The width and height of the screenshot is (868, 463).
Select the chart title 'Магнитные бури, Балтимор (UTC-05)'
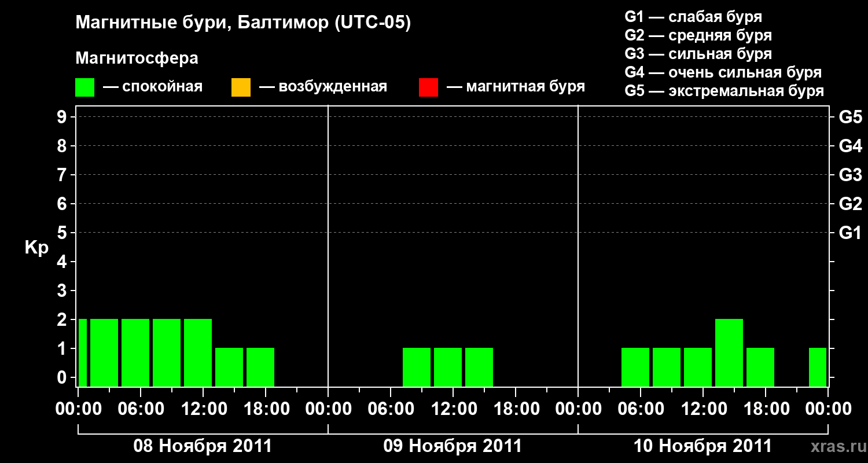pos(243,23)
